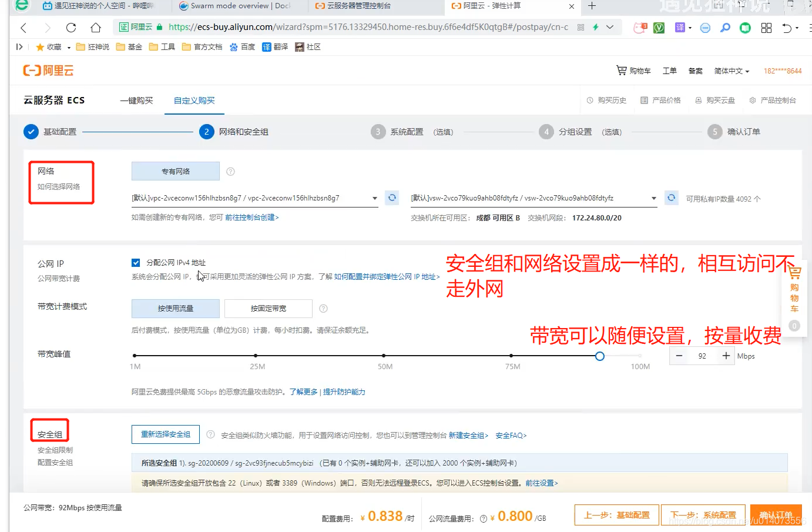Open the blue key password extension
Viewport: 812px width, 532px height.
(x=726, y=28)
